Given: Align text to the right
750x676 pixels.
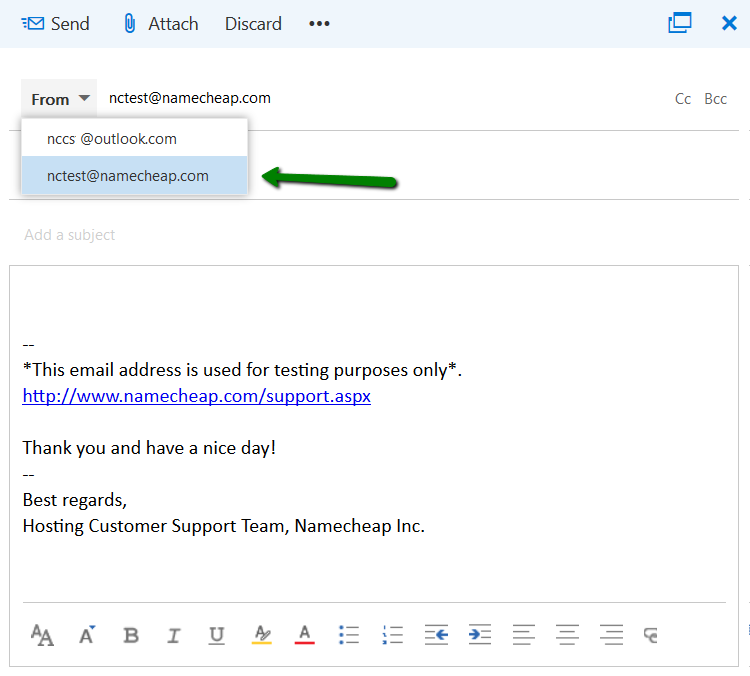Looking at the screenshot, I should pyautogui.click(x=611, y=635).
